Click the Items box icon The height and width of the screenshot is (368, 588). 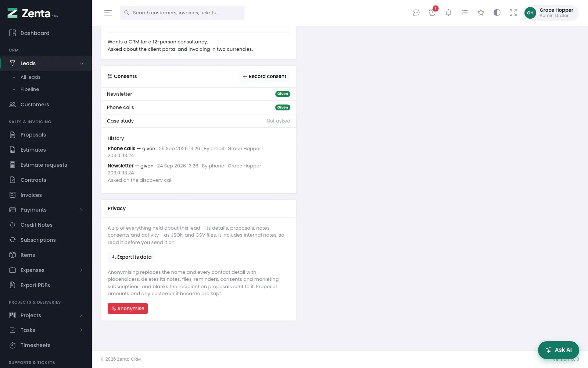click(x=12, y=255)
